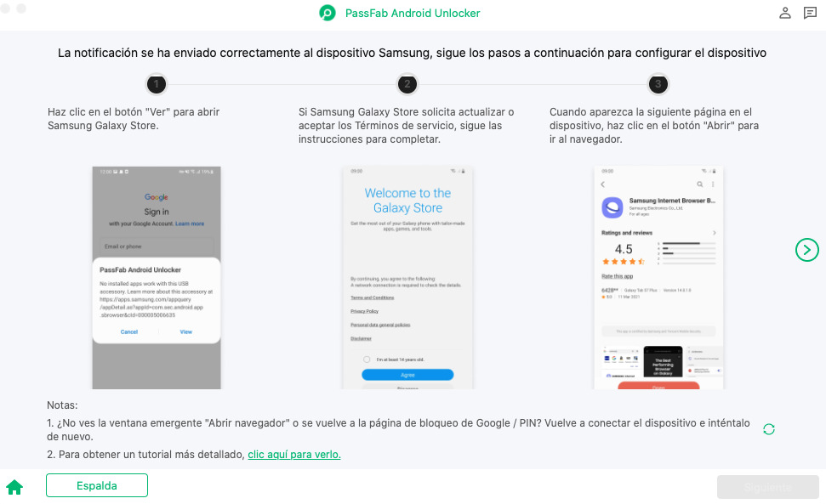Select the step 2 circle indicator
The width and height of the screenshot is (826, 504).
[407, 84]
